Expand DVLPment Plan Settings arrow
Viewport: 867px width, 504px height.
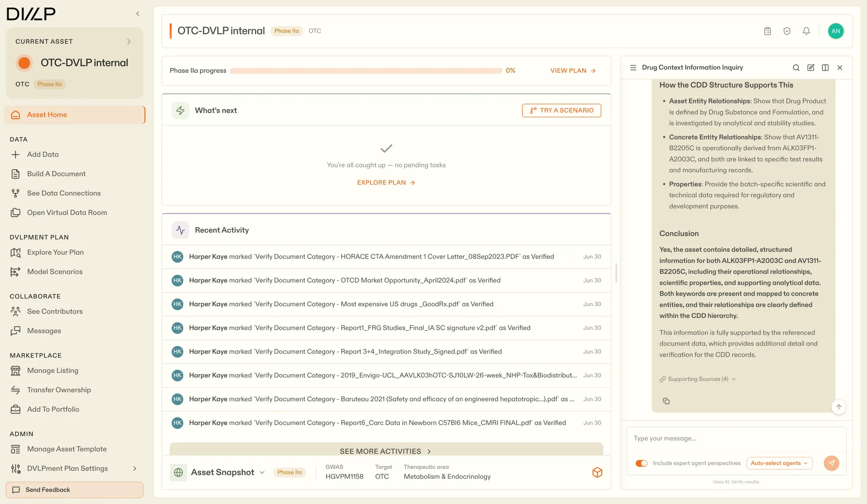[x=135, y=468]
